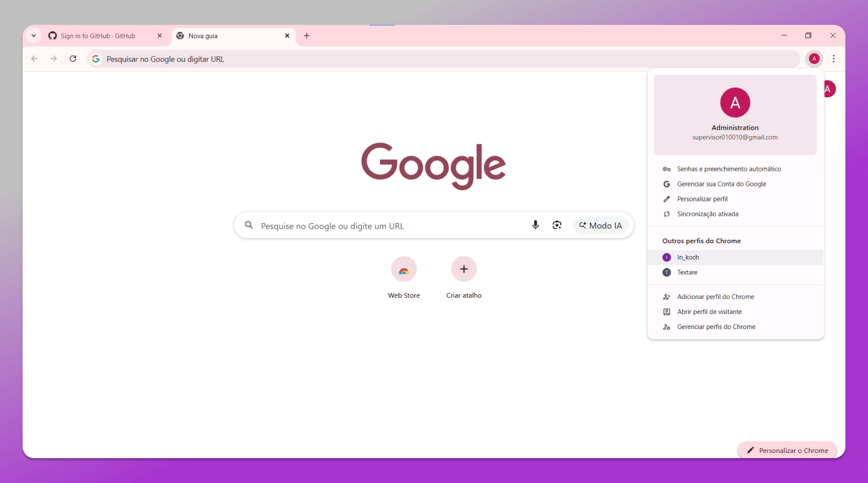The height and width of the screenshot is (483, 868).
Task: Switch to the In_koch profile
Action: [x=735, y=258]
